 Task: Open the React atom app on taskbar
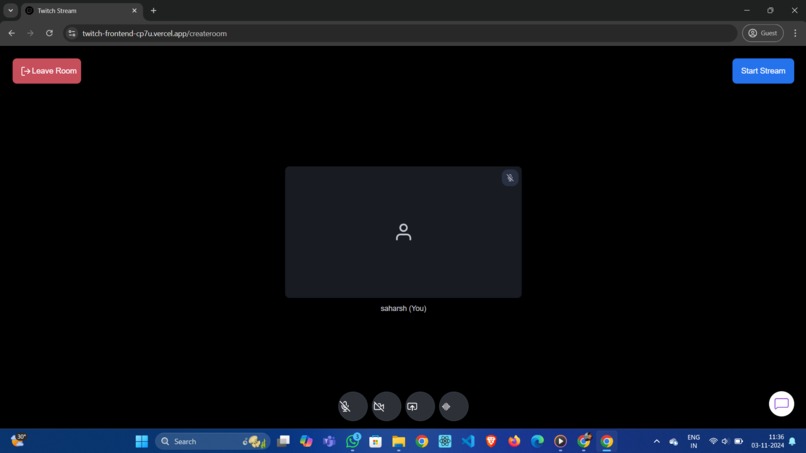[x=445, y=441]
